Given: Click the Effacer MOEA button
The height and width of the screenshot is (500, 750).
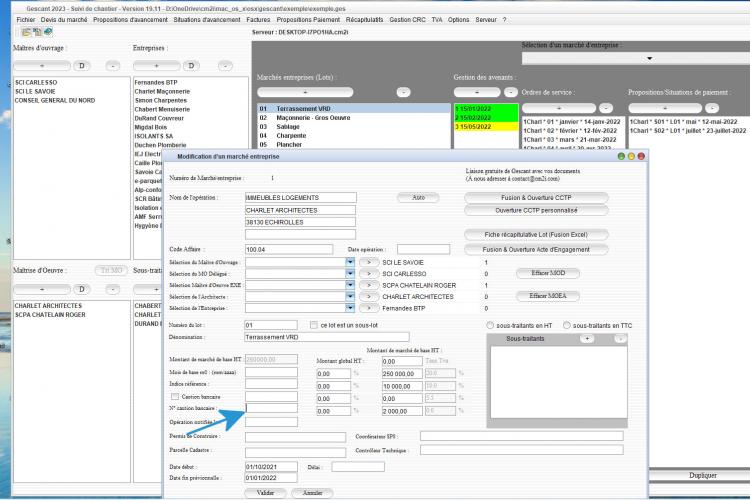Looking at the screenshot, I should pos(548,296).
